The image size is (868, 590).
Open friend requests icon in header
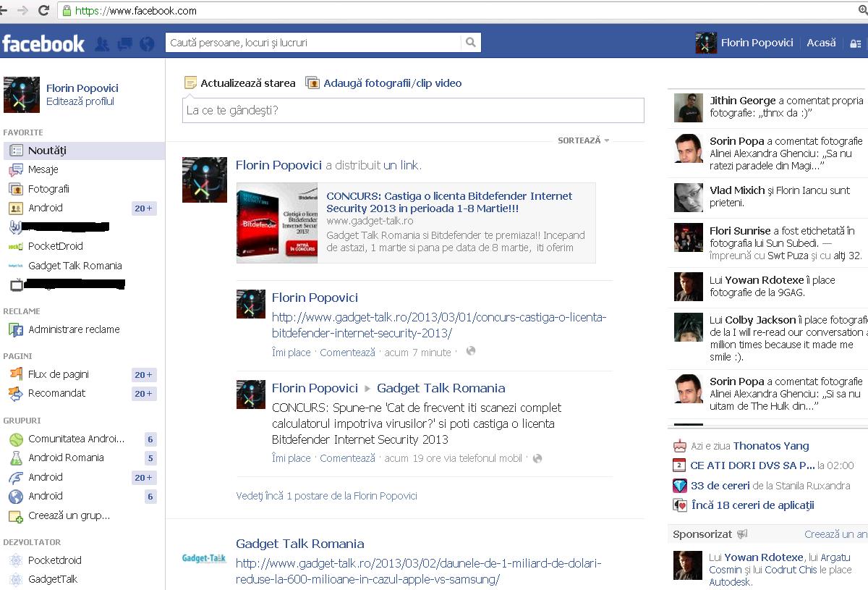(102, 43)
